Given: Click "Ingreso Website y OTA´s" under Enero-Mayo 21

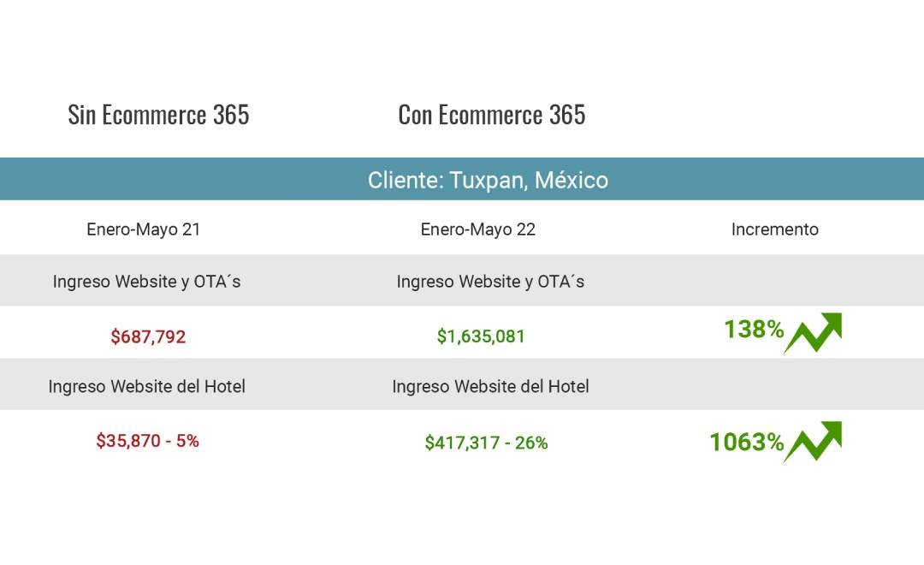Looking at the screenshot, I should [x=147, y=282].
